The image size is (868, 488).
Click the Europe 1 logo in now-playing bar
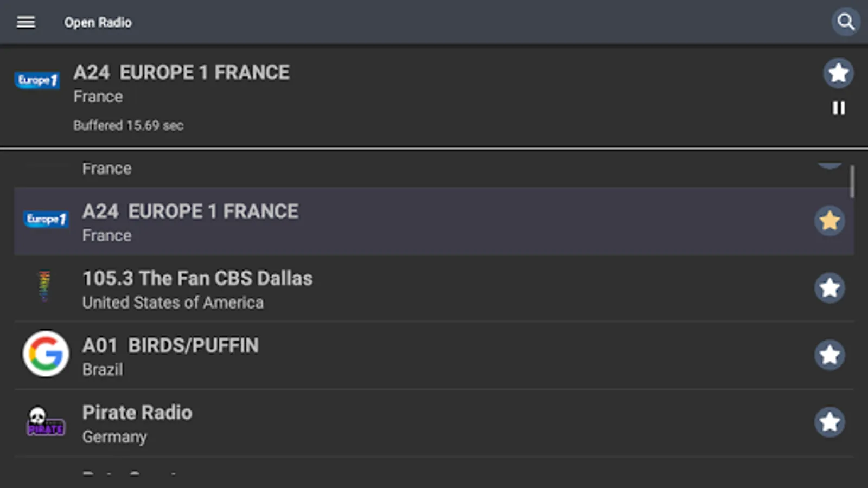(37, 80)
